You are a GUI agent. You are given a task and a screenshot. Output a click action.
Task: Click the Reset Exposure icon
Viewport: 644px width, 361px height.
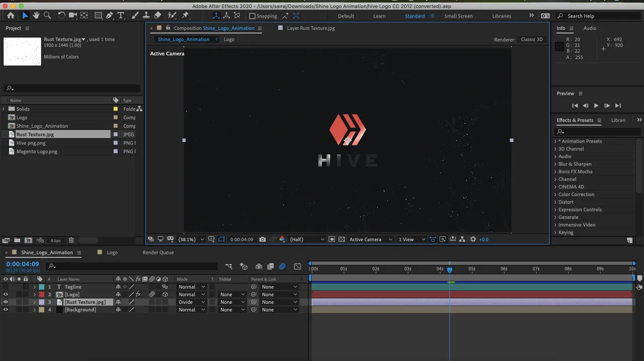pyautogui.click(x=473, y=239)
